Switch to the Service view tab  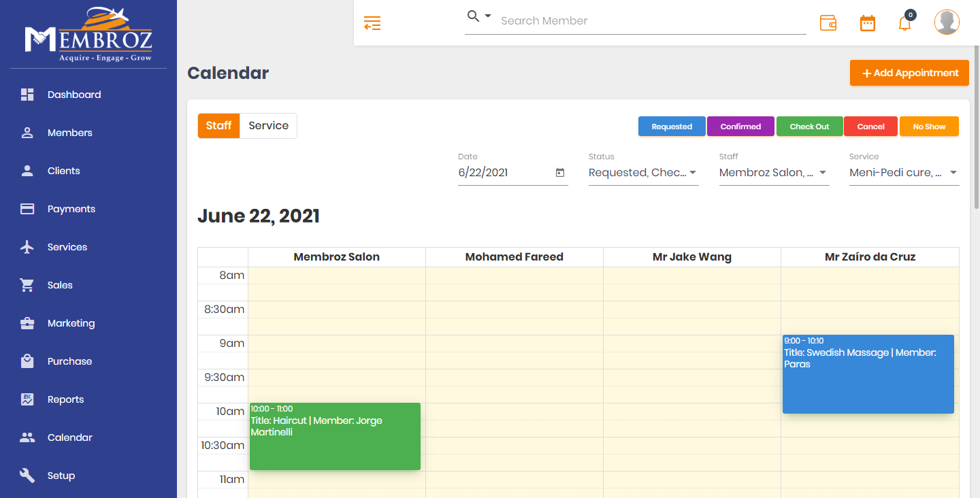click(268, 125)
